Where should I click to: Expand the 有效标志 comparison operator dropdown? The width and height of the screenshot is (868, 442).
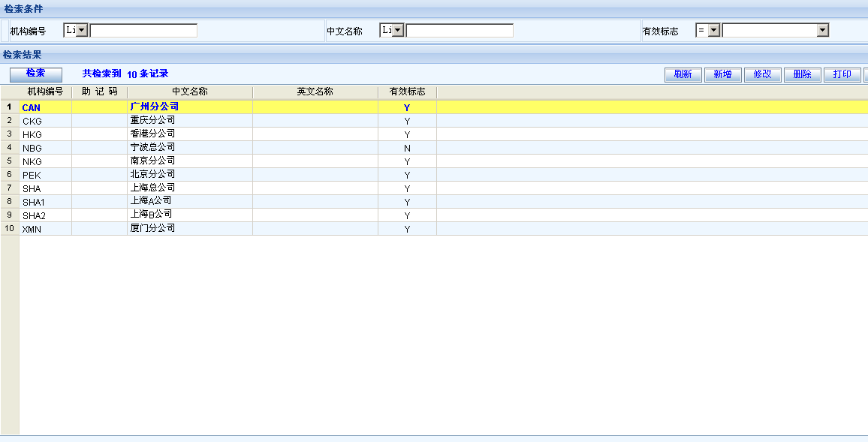[713, 30]
